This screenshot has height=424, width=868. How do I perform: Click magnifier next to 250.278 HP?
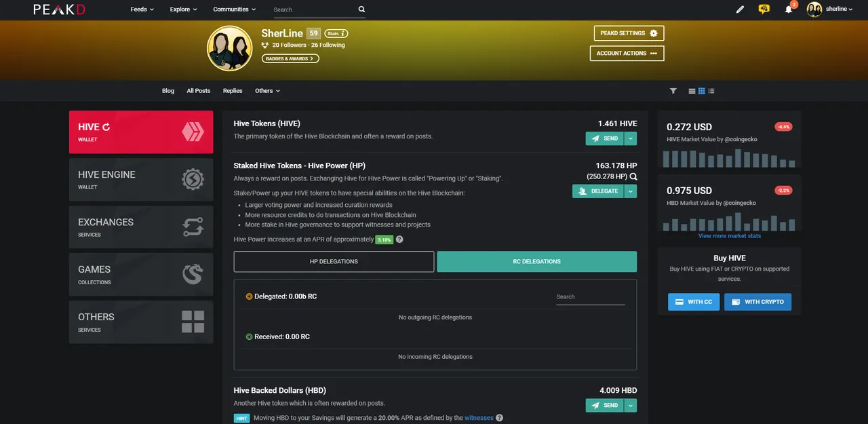[x=633, y=176]
